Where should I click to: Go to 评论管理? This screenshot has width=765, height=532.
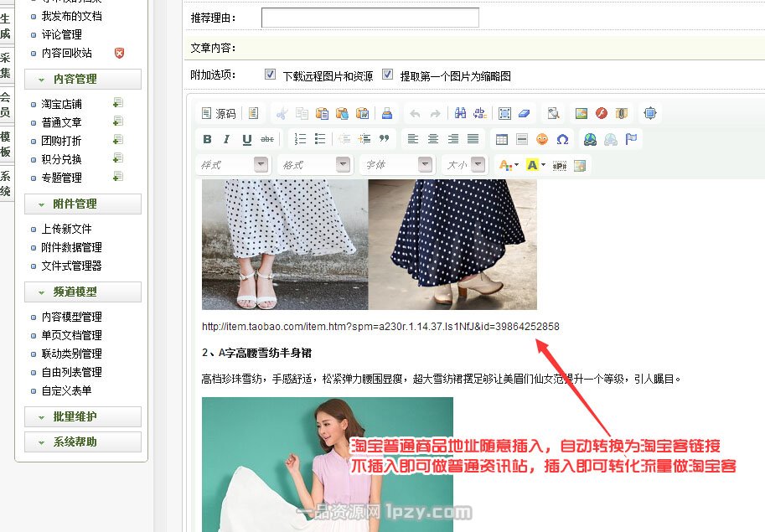click(61, 34)
